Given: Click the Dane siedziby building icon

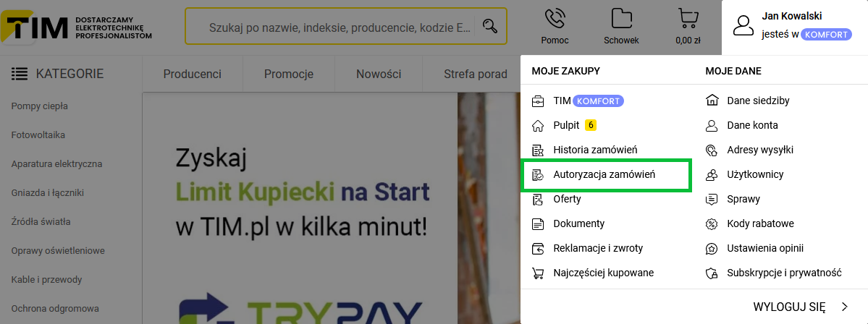Looking at the screenshot, I should click(x=712, y=101).
